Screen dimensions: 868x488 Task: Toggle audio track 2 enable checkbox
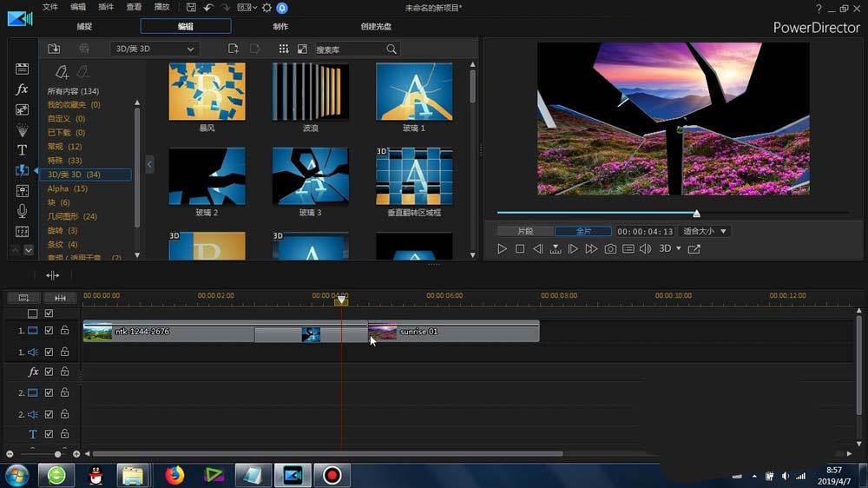(x=49, y=414)
